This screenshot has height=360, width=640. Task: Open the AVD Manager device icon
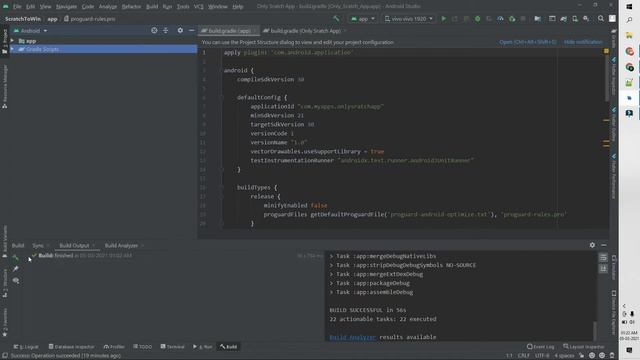[x=575, y=19]
